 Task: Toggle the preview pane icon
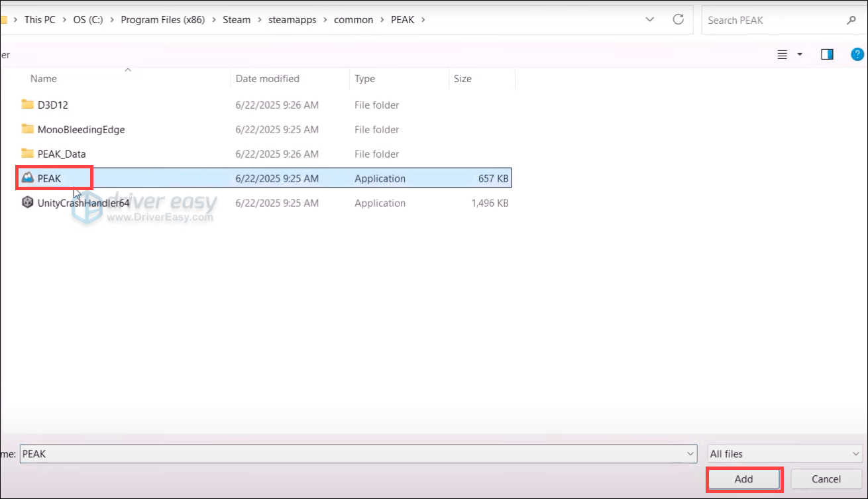coord(826,54)
